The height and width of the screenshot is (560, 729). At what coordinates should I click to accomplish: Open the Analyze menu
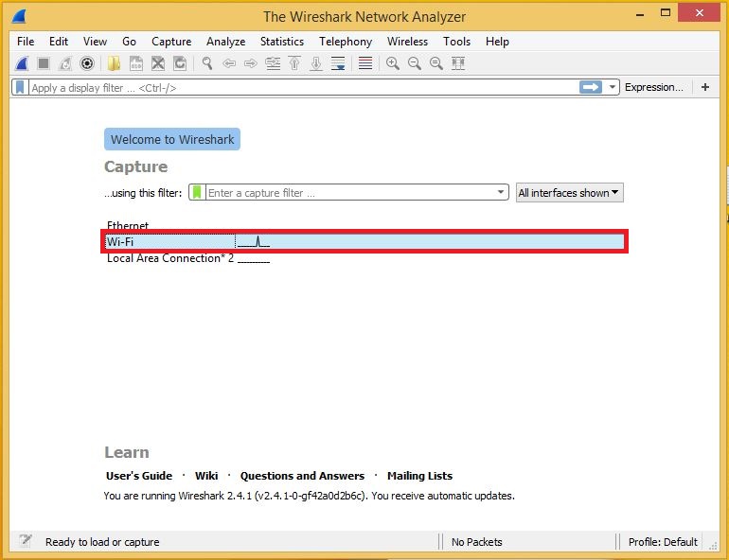(x=226, y=42)
